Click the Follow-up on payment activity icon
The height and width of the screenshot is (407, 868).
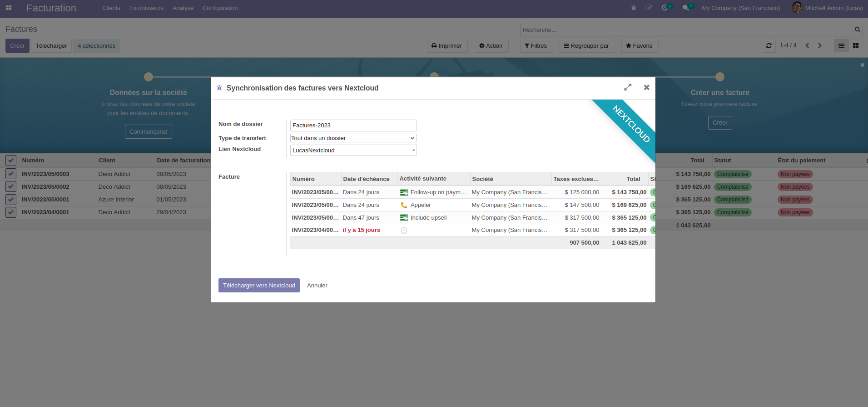pos(404,192)
